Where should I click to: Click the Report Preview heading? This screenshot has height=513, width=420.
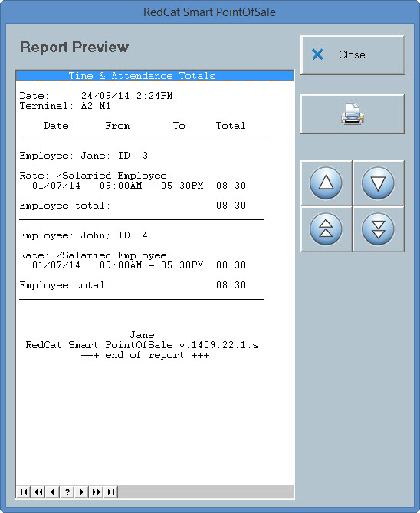(x=74, y=47)
